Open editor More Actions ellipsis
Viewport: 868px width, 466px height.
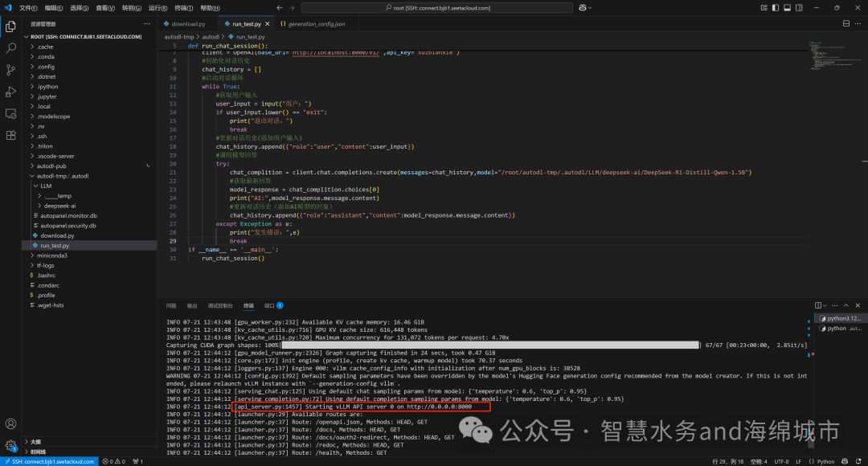(858, 24)
